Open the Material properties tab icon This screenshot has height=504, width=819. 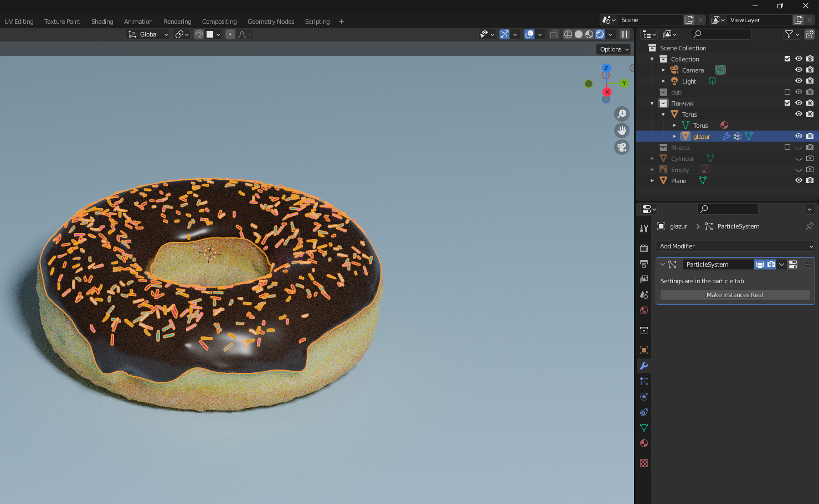644,443
